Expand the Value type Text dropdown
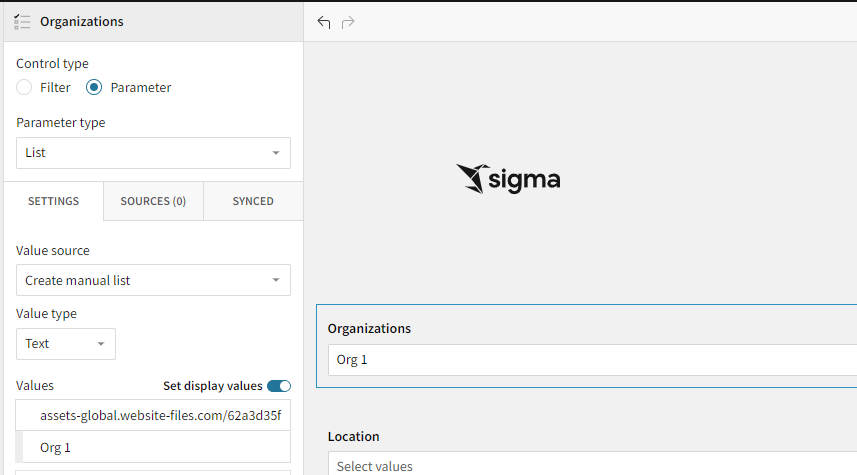 tap(66, 343)
